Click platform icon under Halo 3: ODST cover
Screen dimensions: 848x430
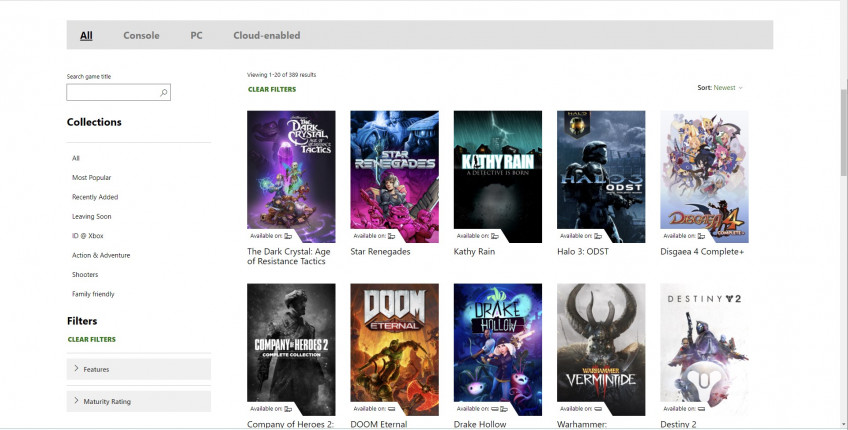pos(598,236)
